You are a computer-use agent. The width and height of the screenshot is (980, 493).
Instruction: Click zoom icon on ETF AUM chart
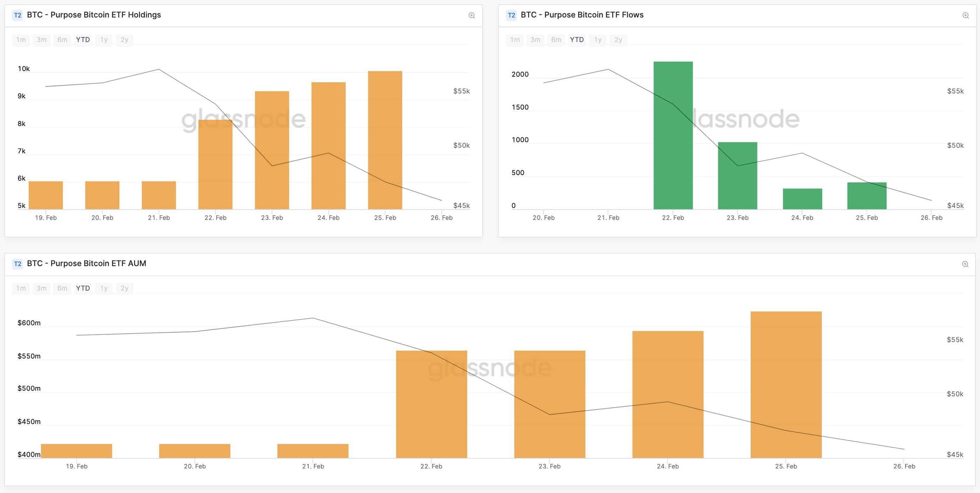tap(965, 264)
